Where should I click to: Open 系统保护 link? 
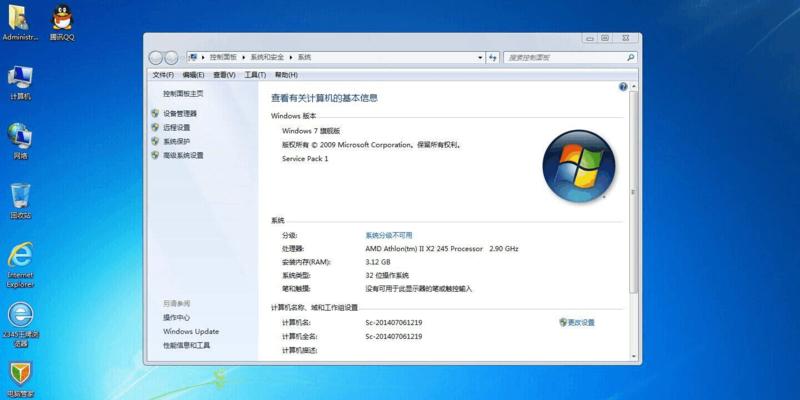pyautogui.click(x=177, y=141)
